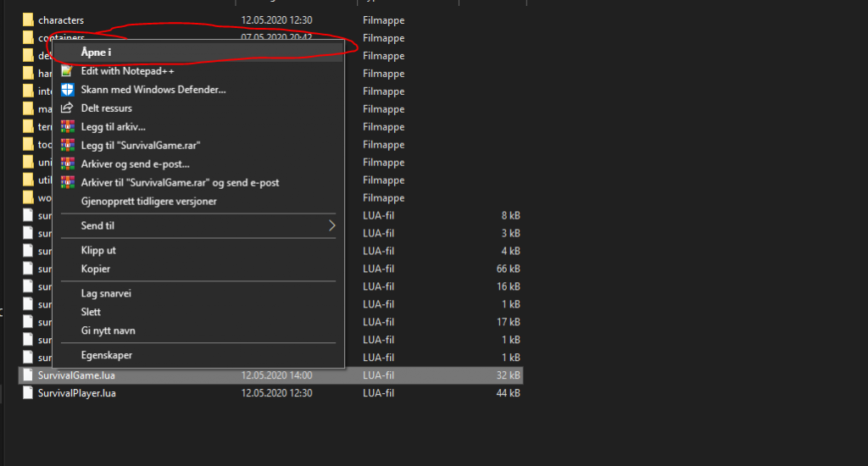Click the SurvivalPlayer.lua file icon

click(28, 393)
